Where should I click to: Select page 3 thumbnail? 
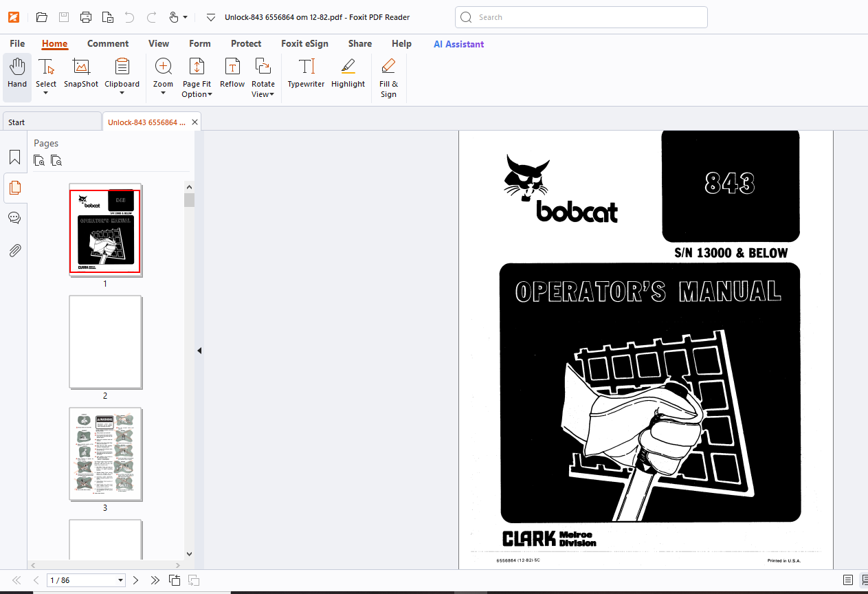point(105,454)
